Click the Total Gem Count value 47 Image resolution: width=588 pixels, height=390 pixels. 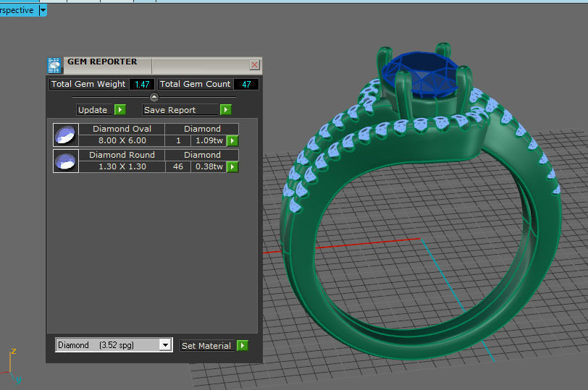pos(246,84)
